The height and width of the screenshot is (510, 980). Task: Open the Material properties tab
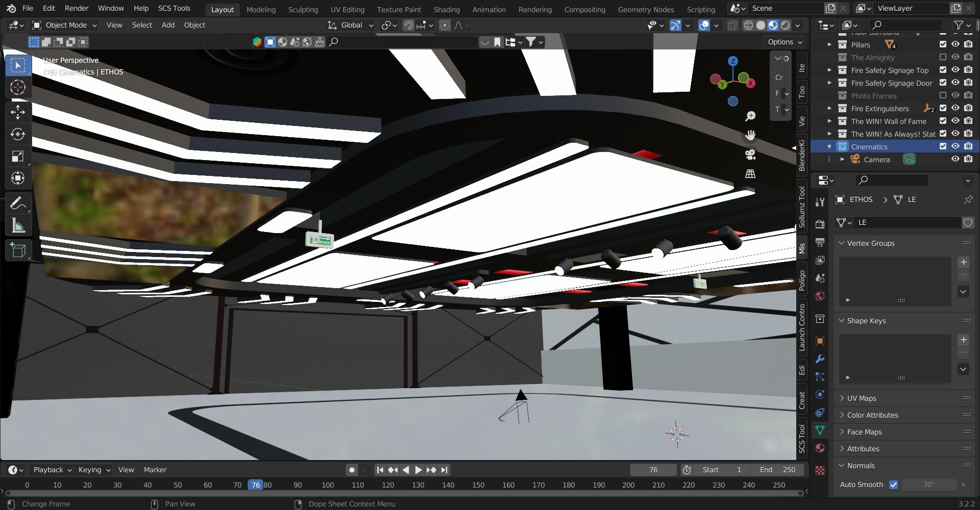pos(820,448)
